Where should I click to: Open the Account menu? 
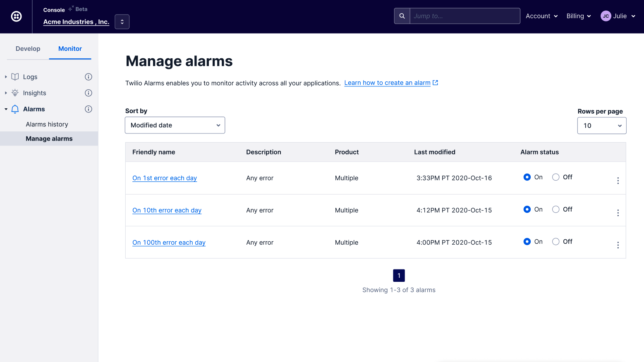point(542,16)
